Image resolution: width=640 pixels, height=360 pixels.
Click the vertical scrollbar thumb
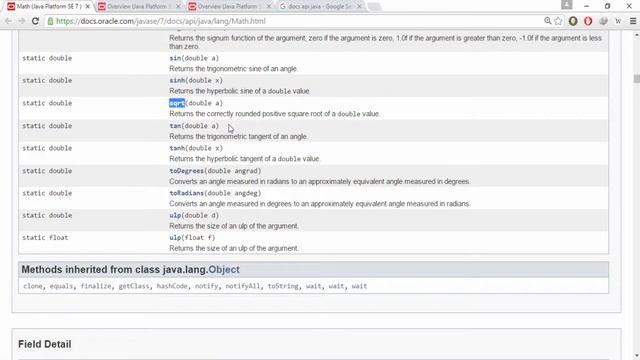[x=636, y=79]
